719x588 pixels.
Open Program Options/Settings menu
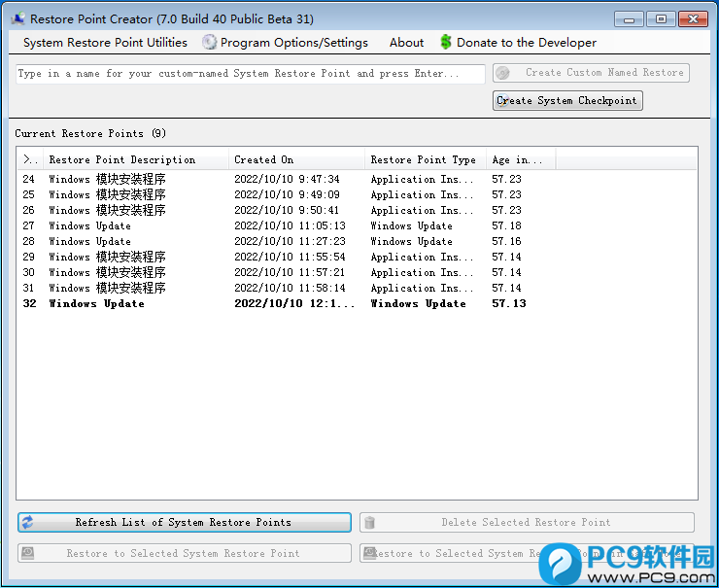pyautogui.click(x=294, y=43)
